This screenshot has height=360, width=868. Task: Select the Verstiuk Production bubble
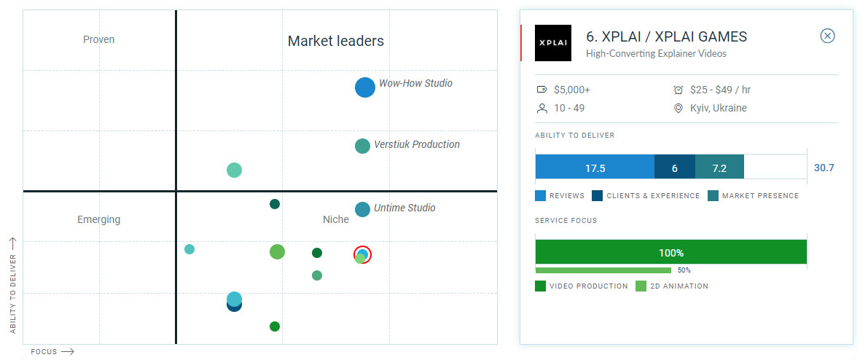[362, 146]
